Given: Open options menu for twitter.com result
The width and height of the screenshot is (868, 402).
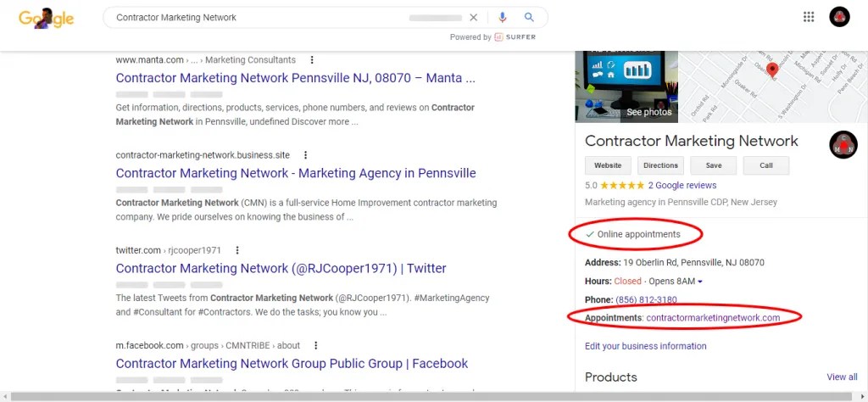Looking at the screenshot, I should pos(237,250).
